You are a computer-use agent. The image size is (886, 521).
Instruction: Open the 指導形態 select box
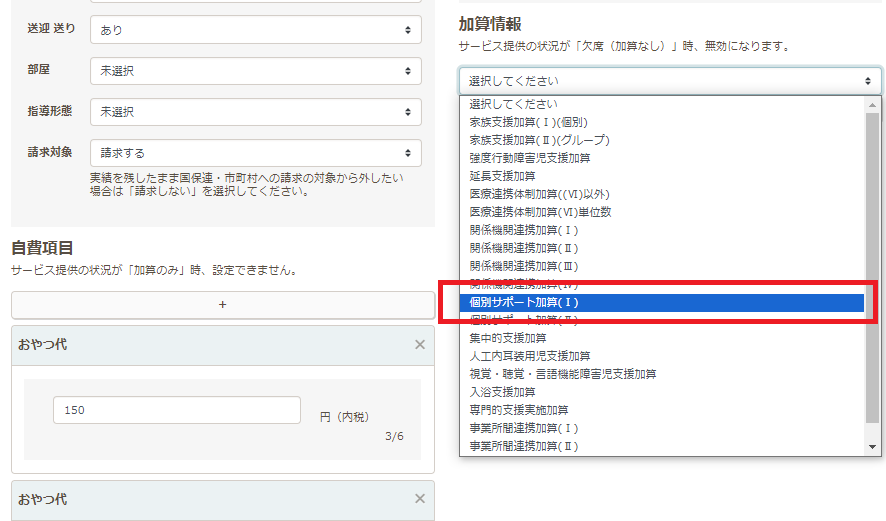click(255, 112)
